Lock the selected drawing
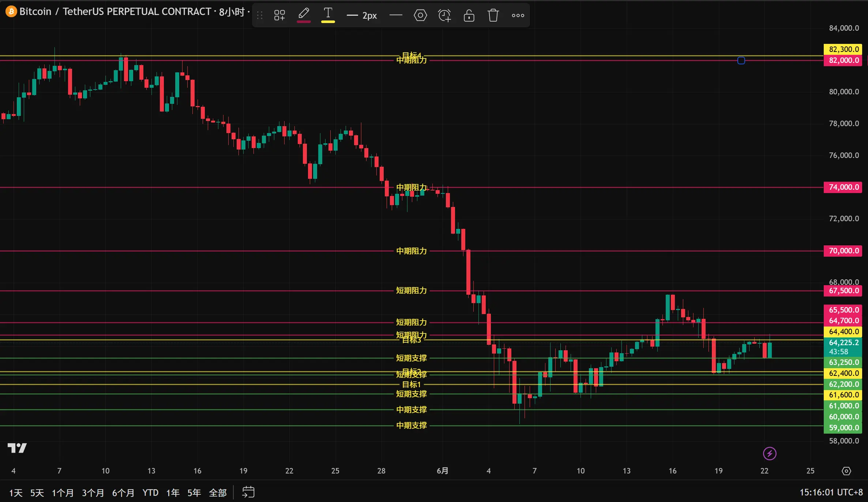Image resolution: width=868 pixels, height=502 pixels. pos(469,15)
